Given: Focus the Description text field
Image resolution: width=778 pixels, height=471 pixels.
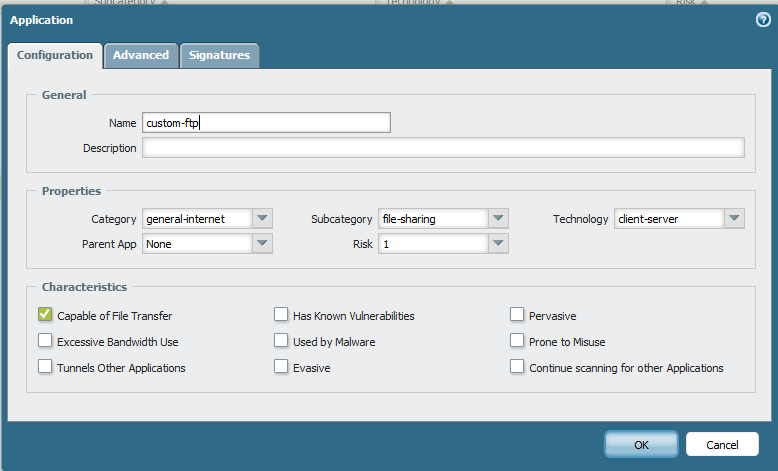Looking at the screenshot, I should point(443,148).
